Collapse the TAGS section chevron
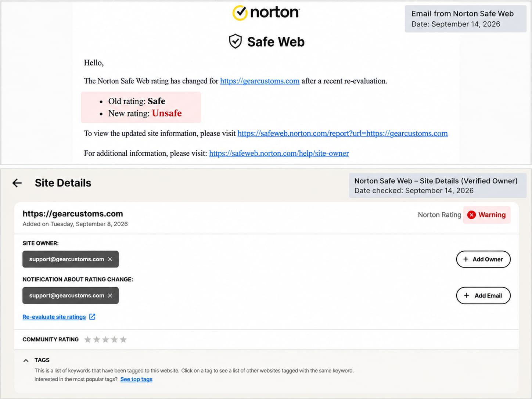 point(26,360)
